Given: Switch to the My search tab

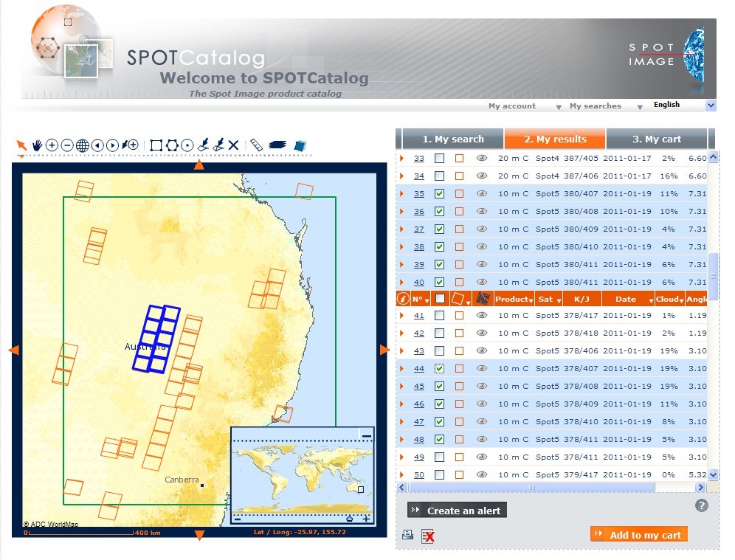Looking at the screenshot, I should click(452, 139).
